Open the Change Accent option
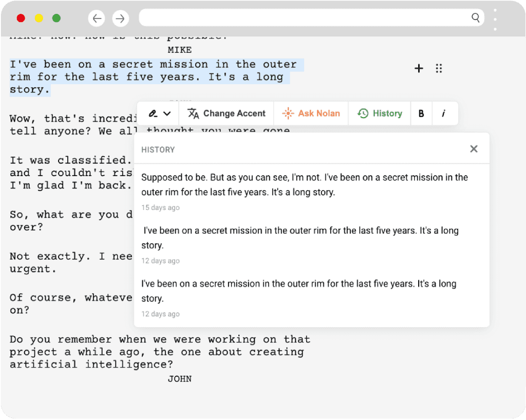Image resolution: width=526 pixels, height=420 pixels. click(x=227, y=113)
